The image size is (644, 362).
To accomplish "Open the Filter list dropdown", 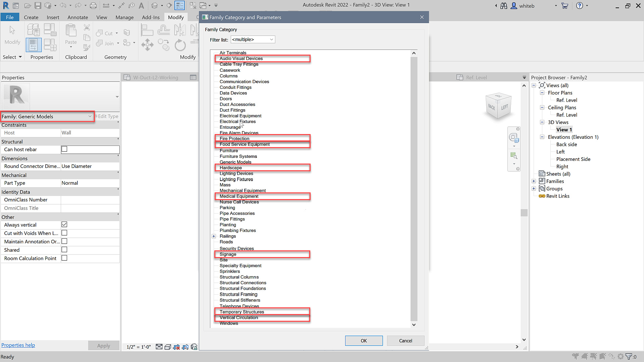I will tap(253, 40).
